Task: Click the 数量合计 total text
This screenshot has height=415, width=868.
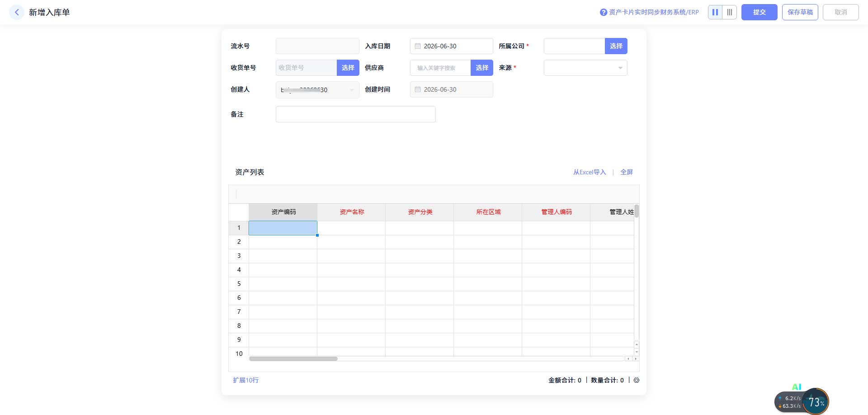Action: click(x=607, y=380)
